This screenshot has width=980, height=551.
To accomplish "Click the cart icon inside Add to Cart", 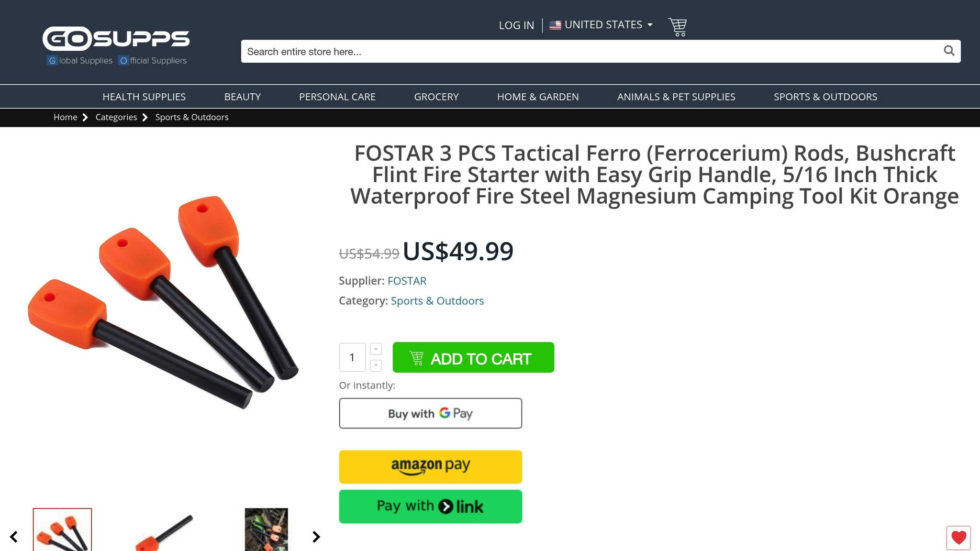I will click(x=416, y=357).
